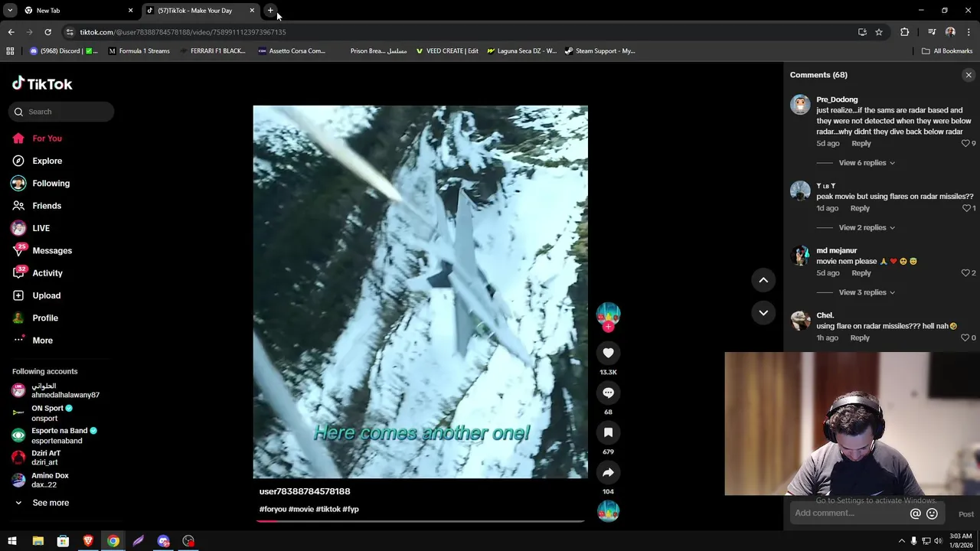
Task: Close the comments panel
Action: 969,75
